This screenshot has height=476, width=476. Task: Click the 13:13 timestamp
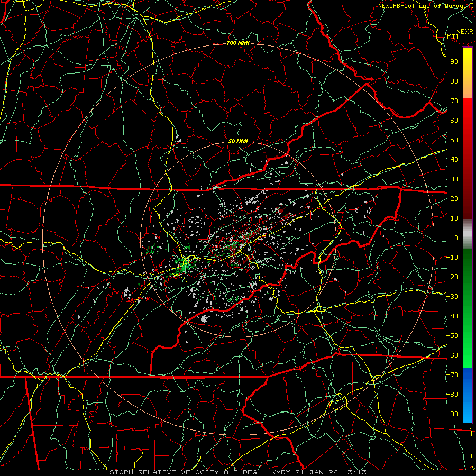pyautogui.click(x=355, y=472)
